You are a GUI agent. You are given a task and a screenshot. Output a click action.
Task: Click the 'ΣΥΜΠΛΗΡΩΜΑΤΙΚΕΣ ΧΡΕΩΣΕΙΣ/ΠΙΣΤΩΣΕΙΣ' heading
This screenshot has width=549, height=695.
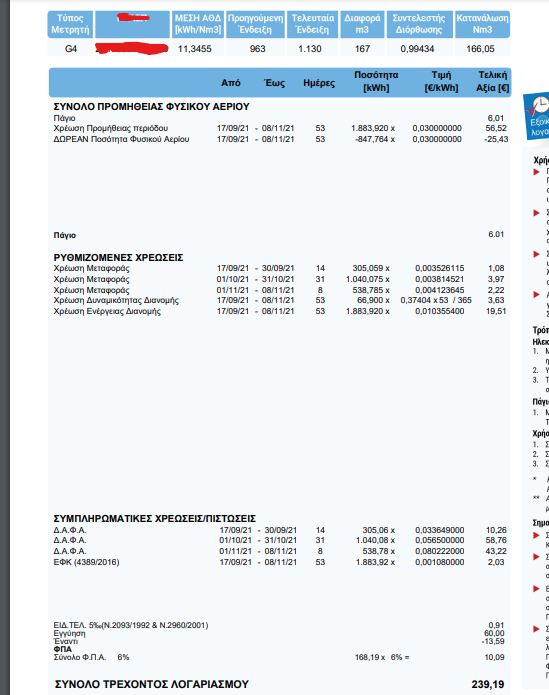click(x=155, y=519)
